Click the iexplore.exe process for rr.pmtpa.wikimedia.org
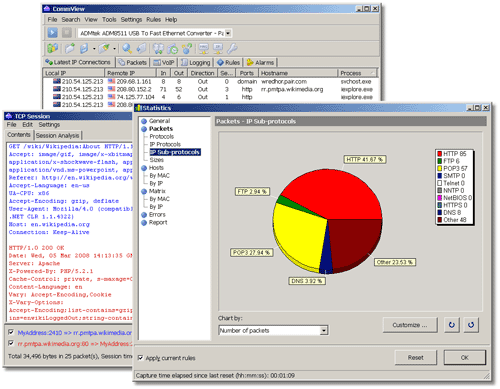Screen dimensions: 500x389 coord(356,89)
